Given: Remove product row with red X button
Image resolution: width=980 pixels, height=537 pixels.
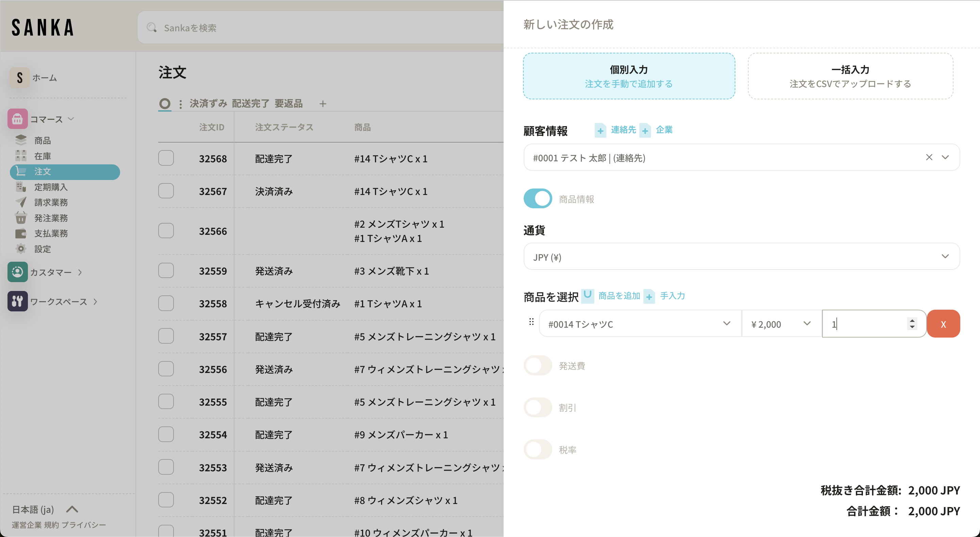Looking at the screenshot, I should click(943, 324).
